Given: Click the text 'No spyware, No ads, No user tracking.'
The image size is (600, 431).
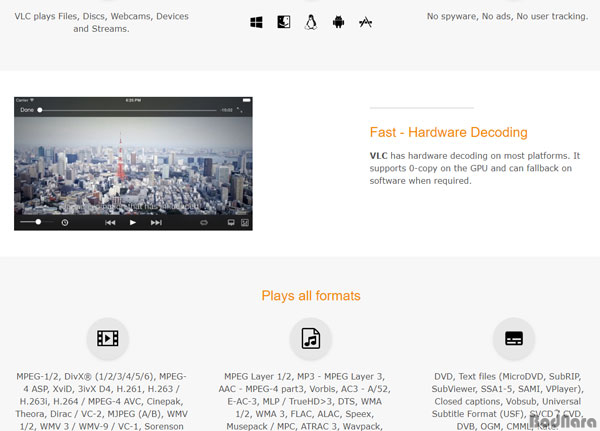Looking at the screenshot, I should click(507, 16).
